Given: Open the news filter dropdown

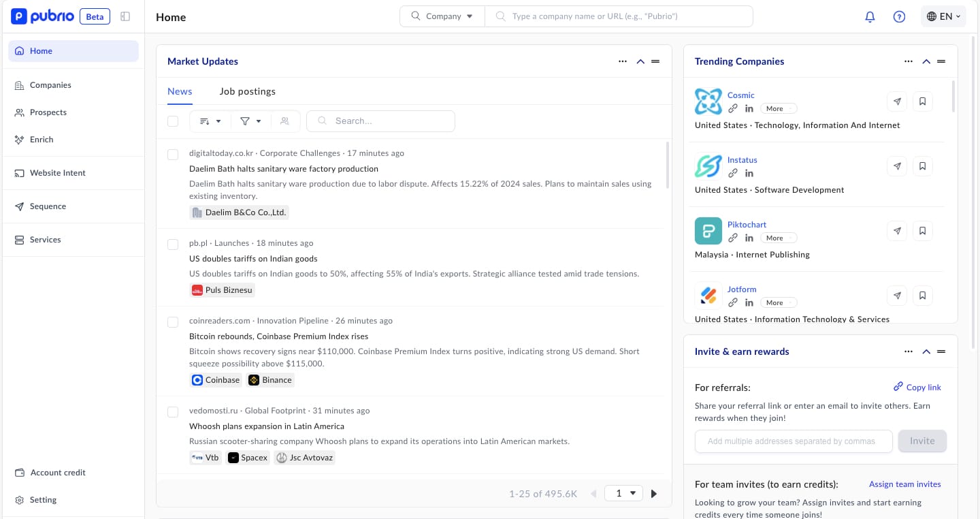Looking at the screenshot, I should pyautogui.click(x=250, y=121).
